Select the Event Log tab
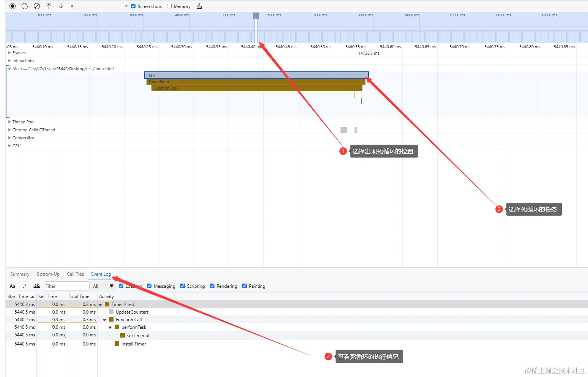588x377 pixels. (x=101, y=274)
